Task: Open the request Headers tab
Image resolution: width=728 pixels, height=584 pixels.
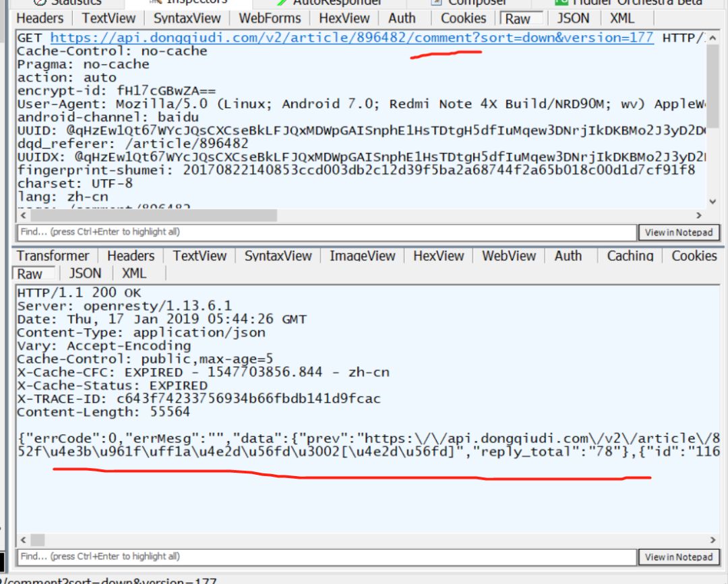Action: pos(40,18)
